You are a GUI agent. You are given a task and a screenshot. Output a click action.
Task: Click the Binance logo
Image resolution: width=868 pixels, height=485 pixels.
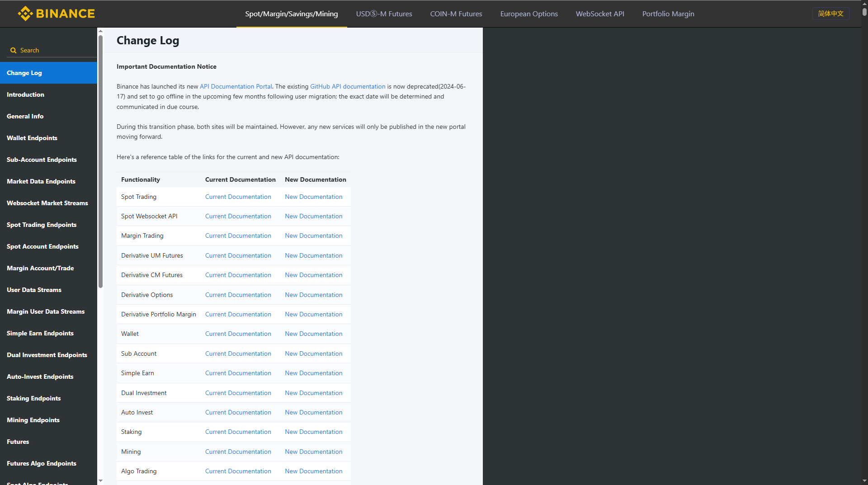point(56,14)
